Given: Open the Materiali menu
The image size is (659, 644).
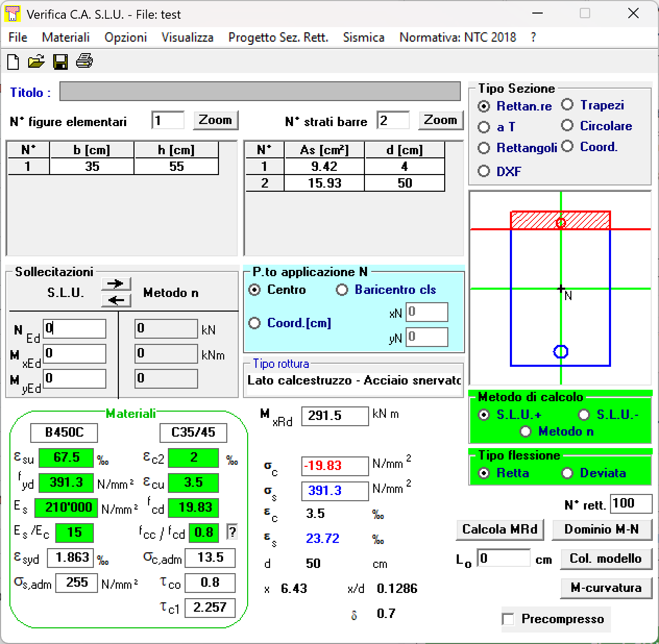Looking at the screenshot, I should (66, 38).
